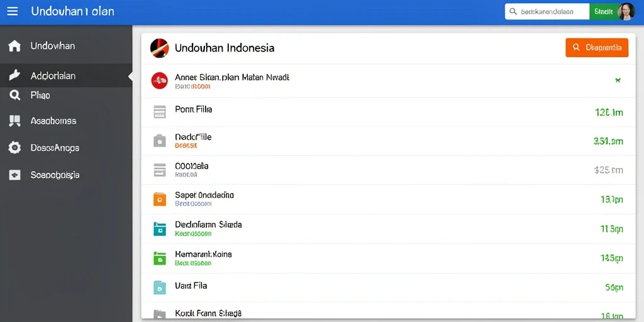Open the Undovhan home sidebar item
This screenshot has height=322, width=644.
tap(66, 45)
